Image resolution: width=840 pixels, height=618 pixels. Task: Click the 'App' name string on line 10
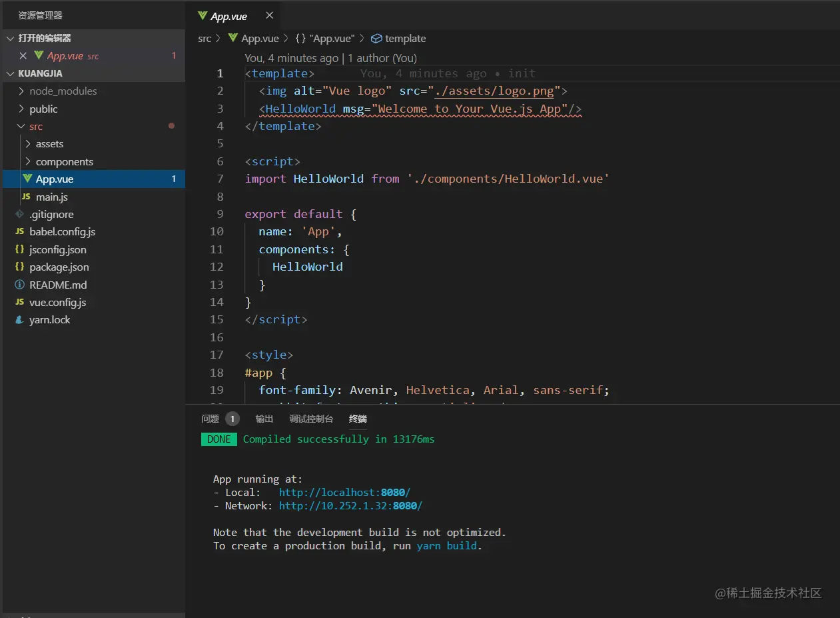coord(317,231)
